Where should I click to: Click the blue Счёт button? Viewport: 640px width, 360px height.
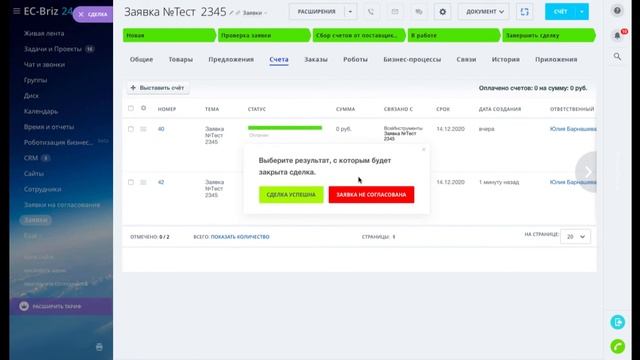pos(561,12)
